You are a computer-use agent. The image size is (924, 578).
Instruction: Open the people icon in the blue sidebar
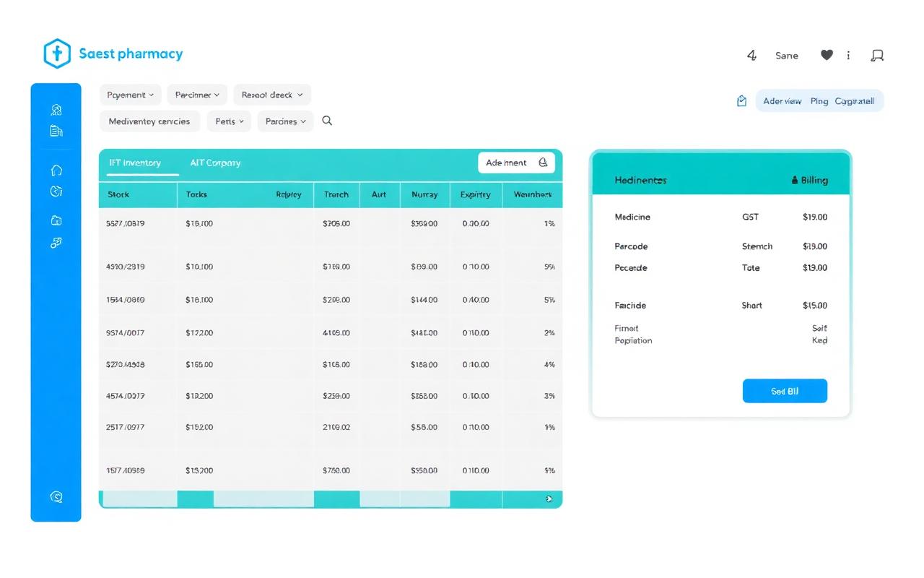point(56,110)
